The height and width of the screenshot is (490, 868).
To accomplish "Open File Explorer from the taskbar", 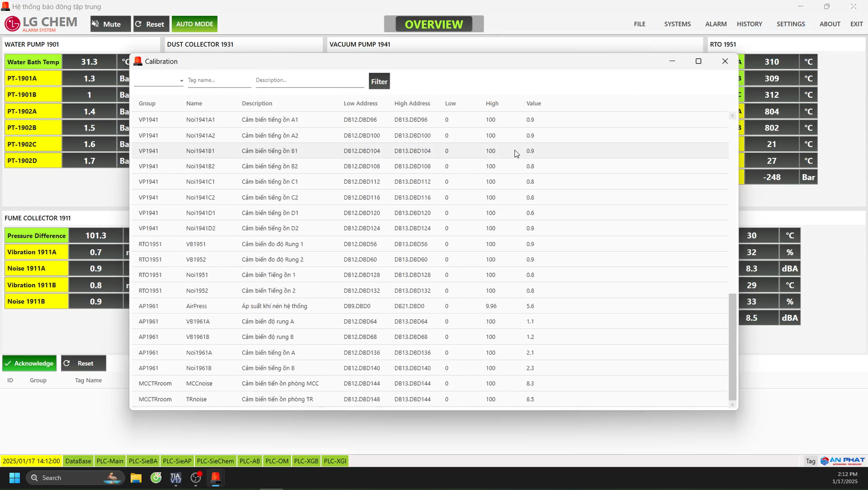I will pos(136,478).
